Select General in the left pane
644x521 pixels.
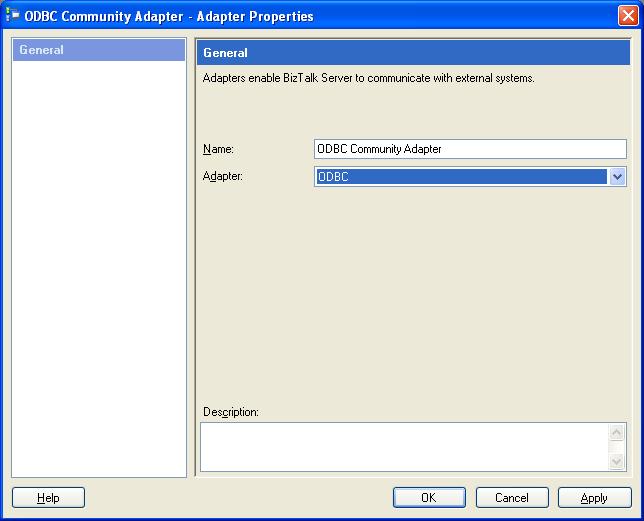(x=99, y=50)
